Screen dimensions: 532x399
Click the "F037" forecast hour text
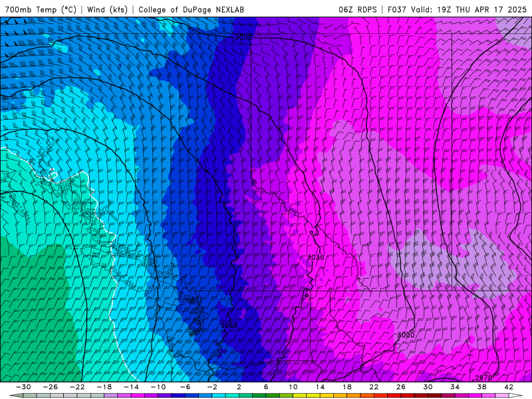(x=397, y=9)
